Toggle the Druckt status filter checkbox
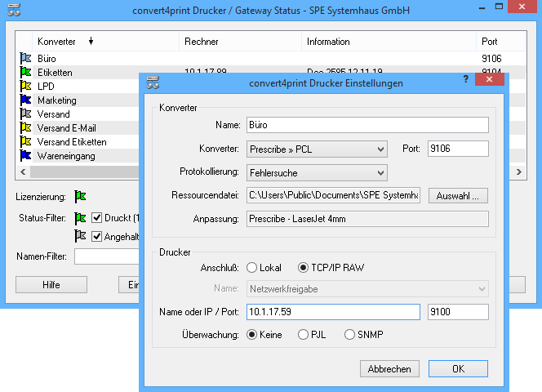 pos(96,217)
